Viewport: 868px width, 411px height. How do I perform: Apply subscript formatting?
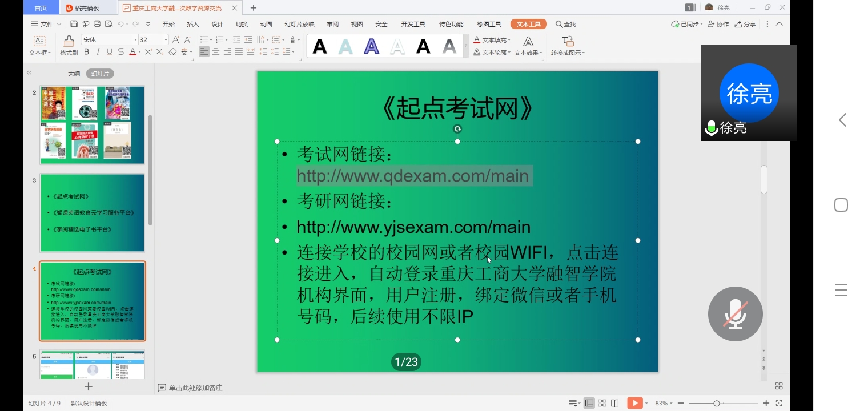(x=159, y=52)
